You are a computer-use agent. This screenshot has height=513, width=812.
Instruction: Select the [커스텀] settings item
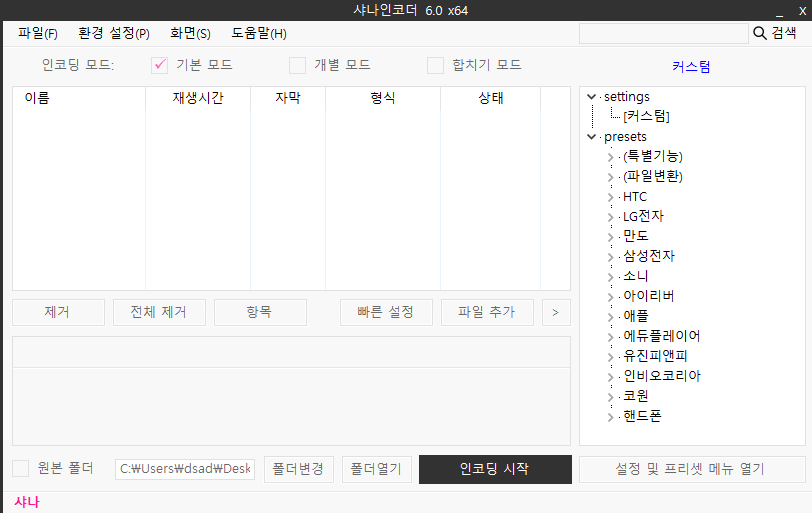pyautogui.click(x=646, y=116)
